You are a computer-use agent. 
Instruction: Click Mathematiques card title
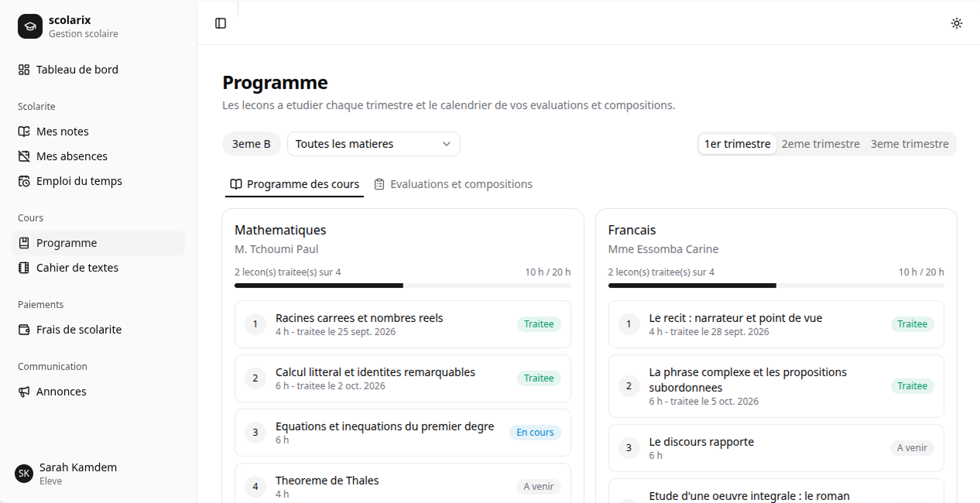pos(280,230)
